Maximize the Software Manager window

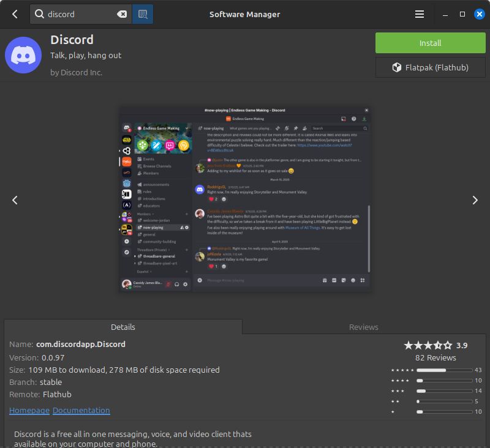tap(462, 14)
